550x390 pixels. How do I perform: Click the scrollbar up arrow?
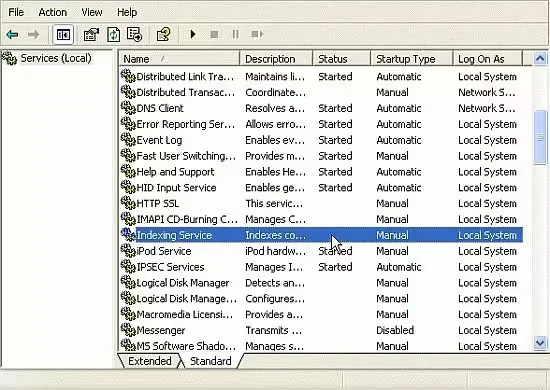(x=540, y=58)
